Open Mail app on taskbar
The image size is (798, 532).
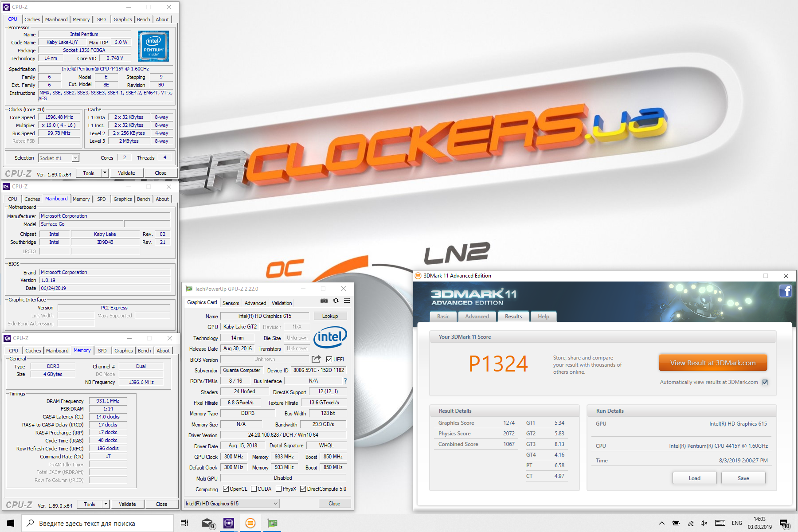pos(207,523)
